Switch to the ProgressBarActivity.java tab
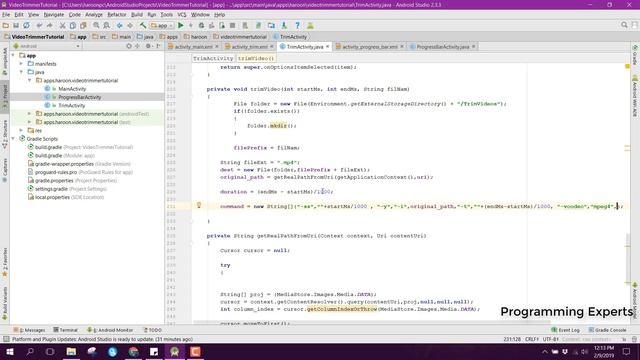The image size is (640, 360). pyautogui.click(x=443, y=47)
